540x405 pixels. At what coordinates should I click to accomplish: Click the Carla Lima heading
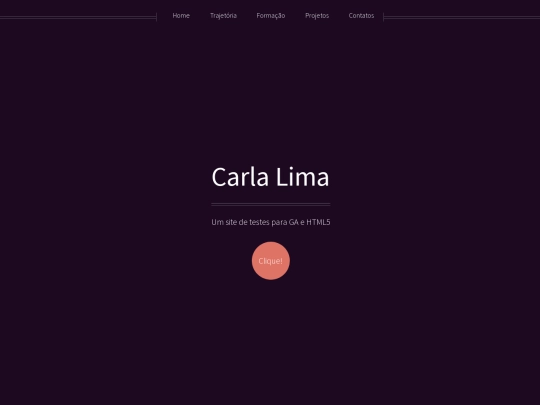tap(270, 177)
